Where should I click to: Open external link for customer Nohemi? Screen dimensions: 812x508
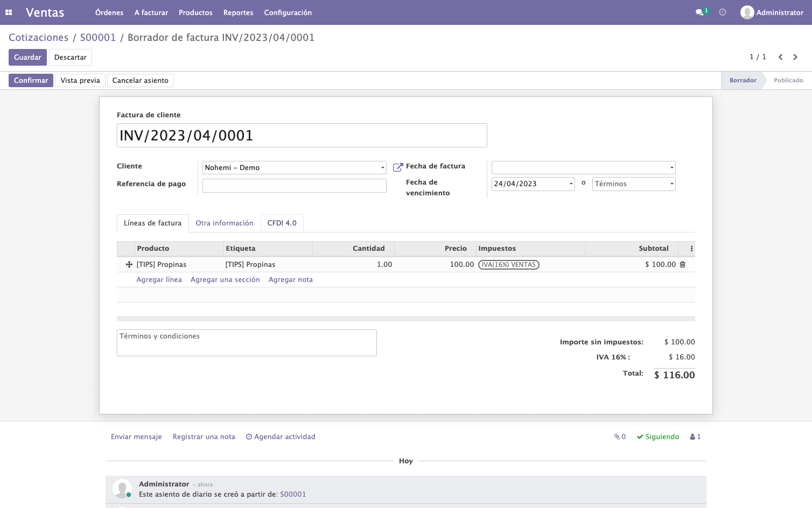(398, 167)
